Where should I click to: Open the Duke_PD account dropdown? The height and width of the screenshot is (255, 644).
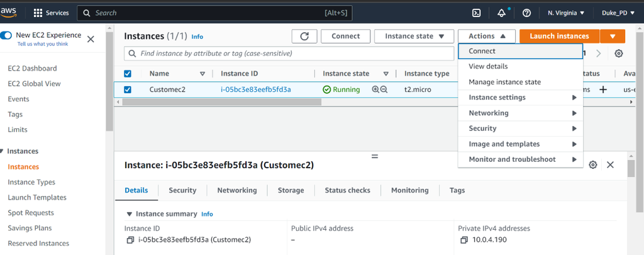(618, 13)
